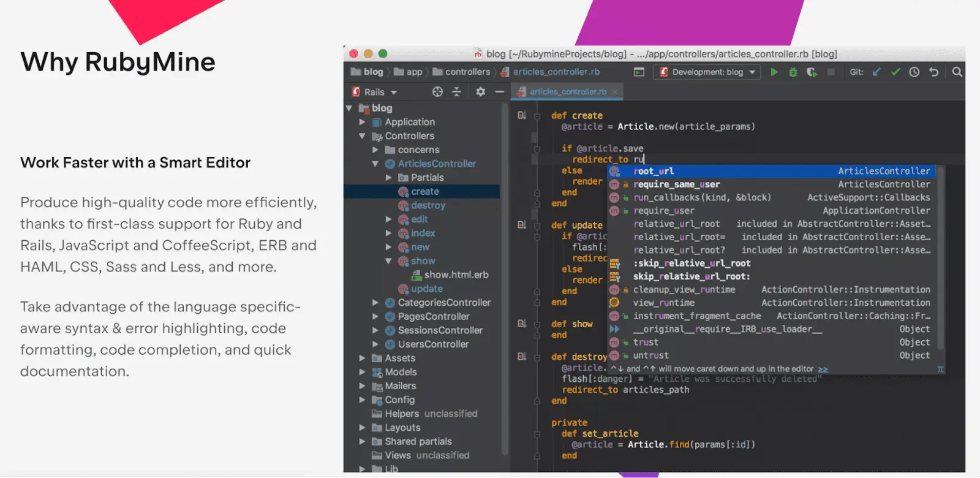Screen dimensions: 980x478
Task: Click the gutter icon beside def show
Action: [x=522, y=324]
